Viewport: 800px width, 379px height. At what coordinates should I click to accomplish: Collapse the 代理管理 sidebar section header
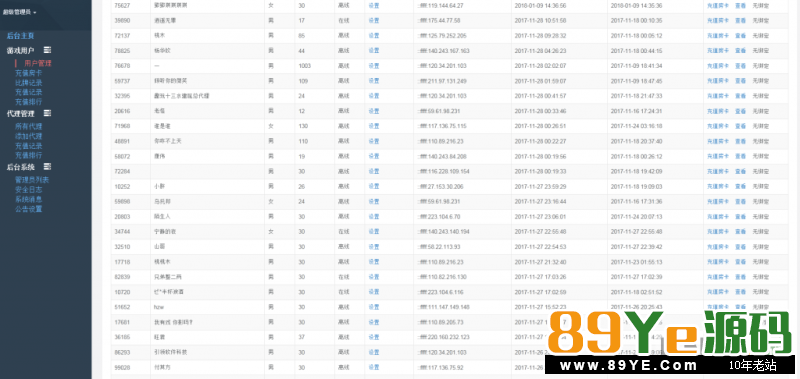(20, 114)
